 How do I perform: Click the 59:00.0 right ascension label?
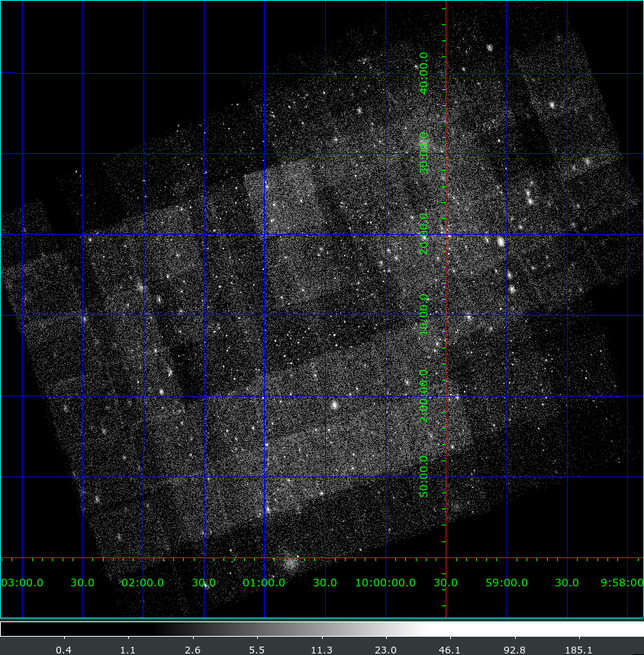coord(507,583)
